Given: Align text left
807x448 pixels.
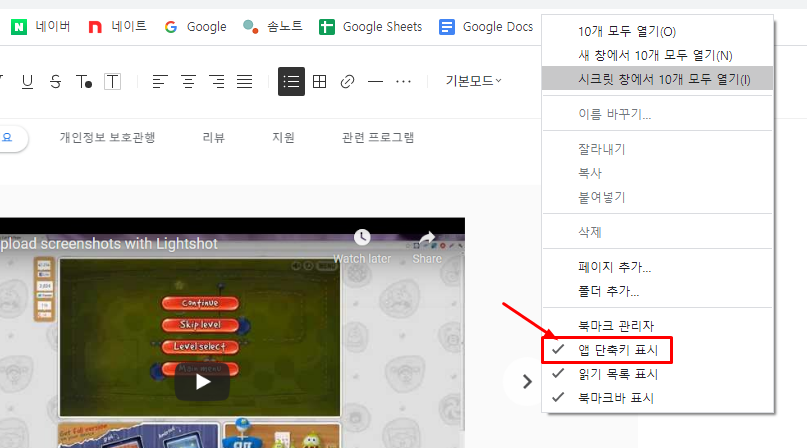Looking at the screenshot, I should 160,81.
